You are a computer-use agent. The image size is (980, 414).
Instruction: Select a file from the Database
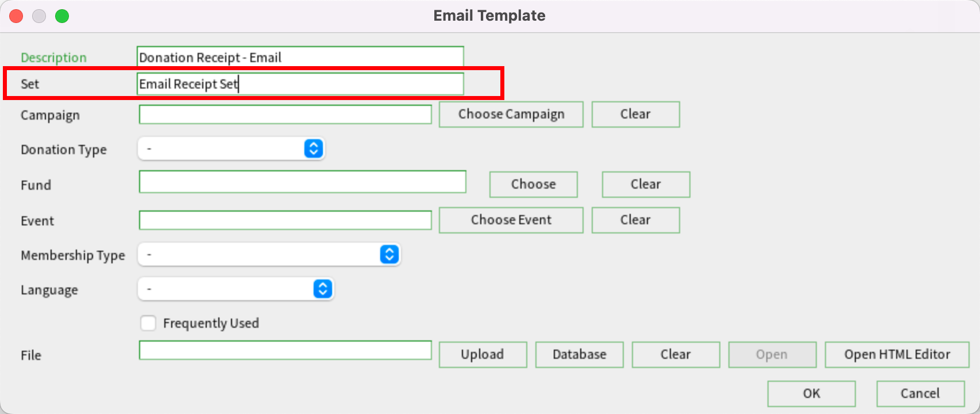(x=578, y=354)
